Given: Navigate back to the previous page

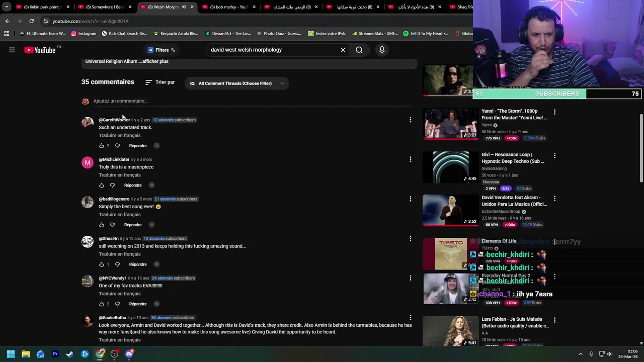Looking at the screenshot, I should 7,21.
